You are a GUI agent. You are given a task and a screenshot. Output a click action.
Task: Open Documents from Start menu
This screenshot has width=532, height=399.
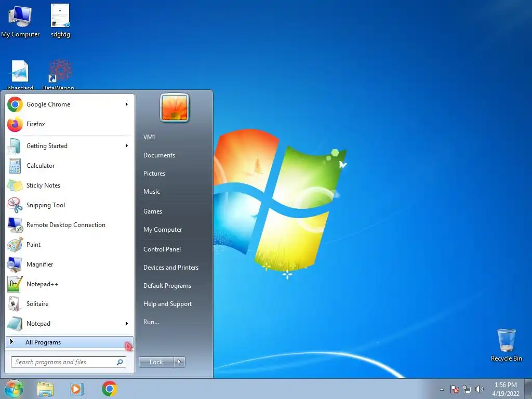pyautogui.click(x=159, y=155)
